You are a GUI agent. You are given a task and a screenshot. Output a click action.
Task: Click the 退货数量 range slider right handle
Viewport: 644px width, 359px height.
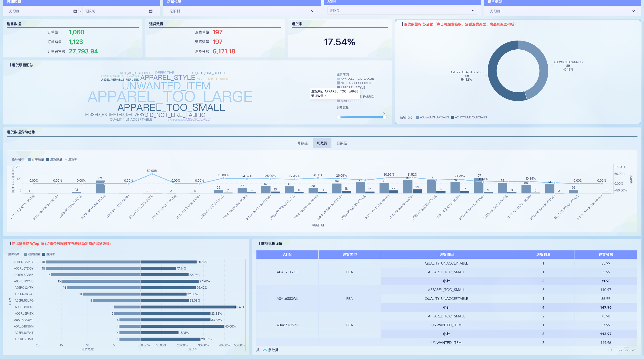[384, 117]
